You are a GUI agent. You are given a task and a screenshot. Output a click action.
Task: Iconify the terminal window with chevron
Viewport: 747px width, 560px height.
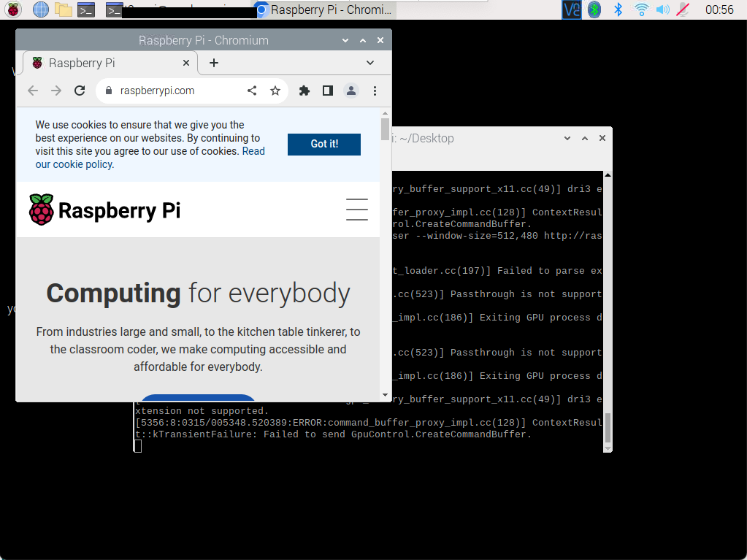567,138
